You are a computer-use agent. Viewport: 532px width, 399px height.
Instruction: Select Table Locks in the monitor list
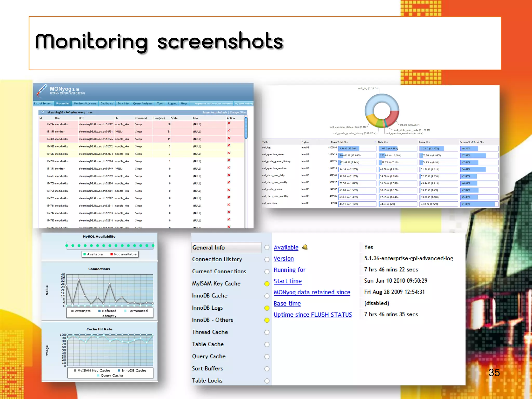click(207, 381)
